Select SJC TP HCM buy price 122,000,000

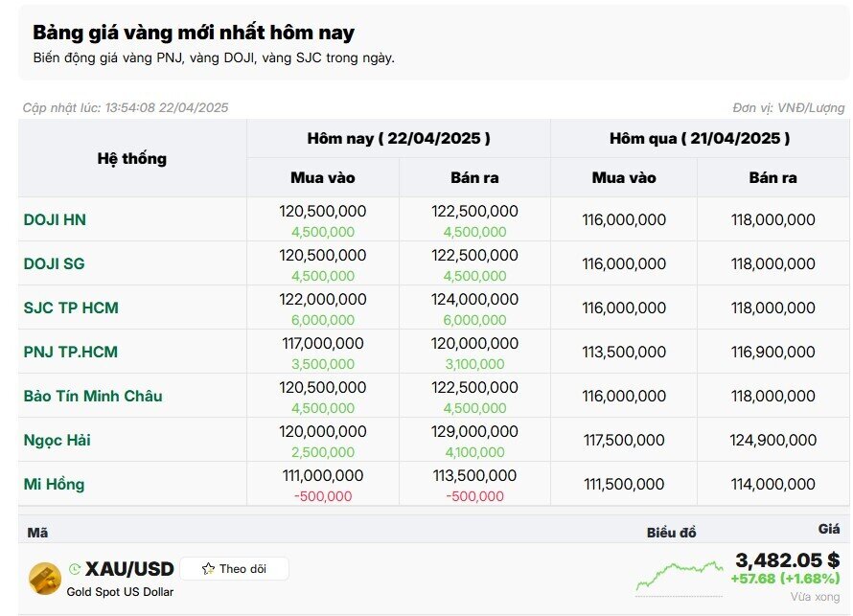coord(323,299)
